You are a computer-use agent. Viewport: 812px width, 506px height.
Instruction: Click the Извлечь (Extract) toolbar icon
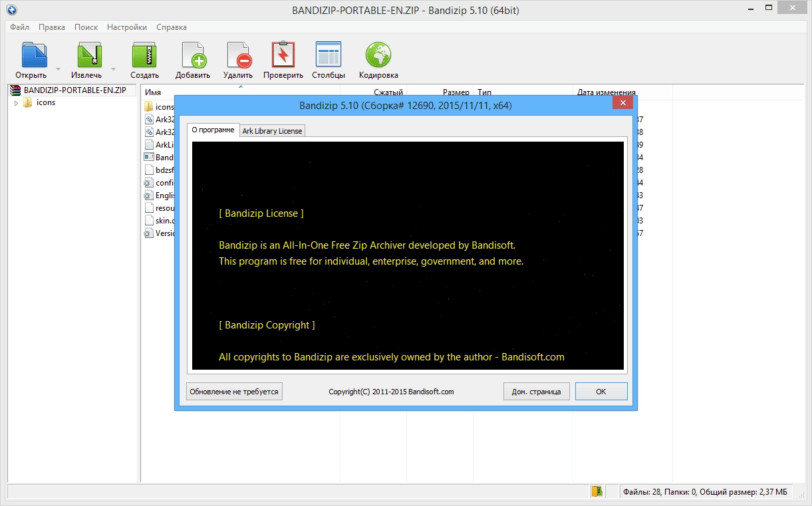(90, 55)
